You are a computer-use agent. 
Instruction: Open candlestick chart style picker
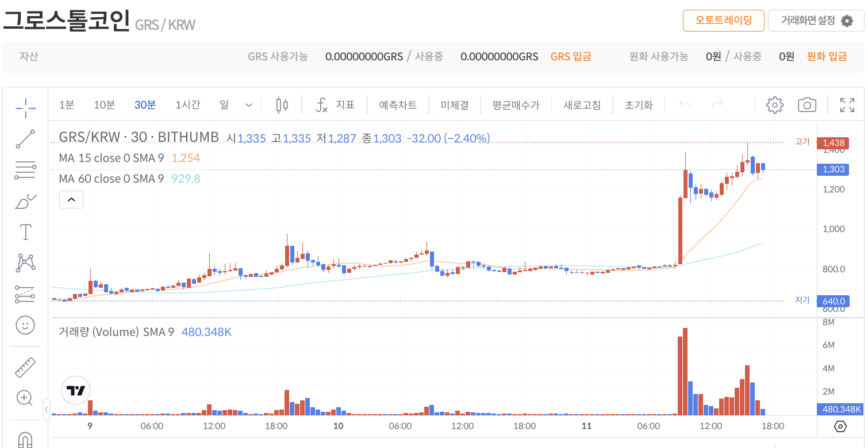pyautogui.click(x=282, y=105)
